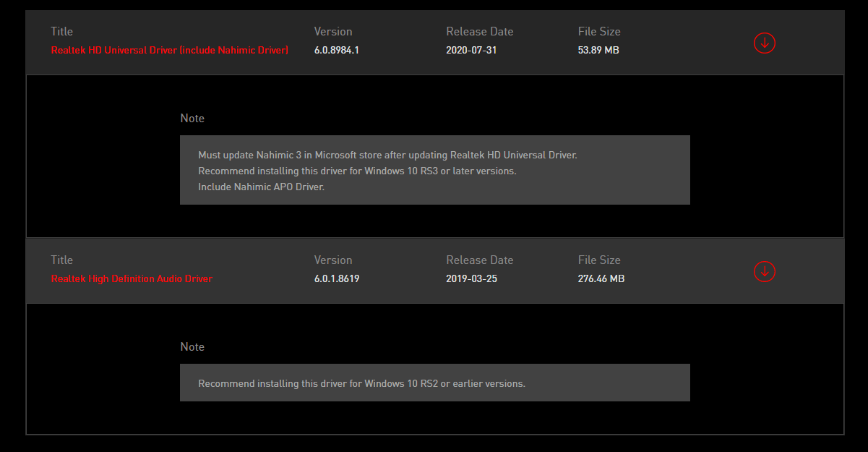Click the Windows 10 RS2 recommendation note

pyautogui.click(x=362, y=383)
